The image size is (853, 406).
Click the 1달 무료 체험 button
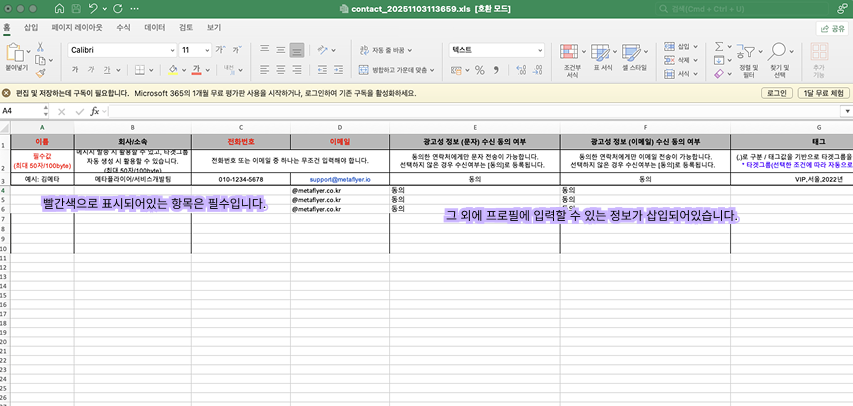point(822,92)
